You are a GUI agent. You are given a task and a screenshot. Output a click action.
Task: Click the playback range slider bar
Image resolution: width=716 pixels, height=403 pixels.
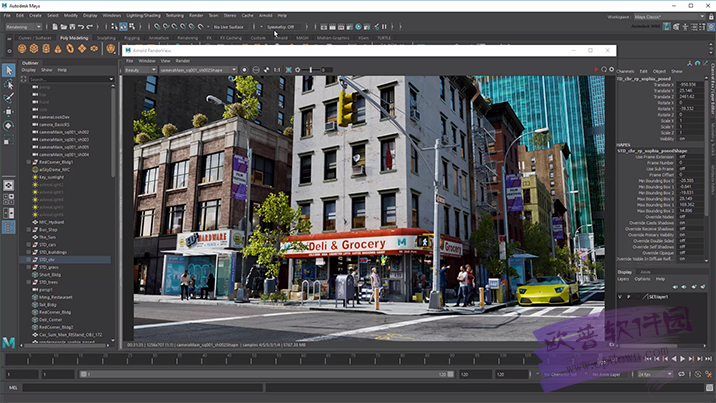pyautogui.click(x=266, y=374)
